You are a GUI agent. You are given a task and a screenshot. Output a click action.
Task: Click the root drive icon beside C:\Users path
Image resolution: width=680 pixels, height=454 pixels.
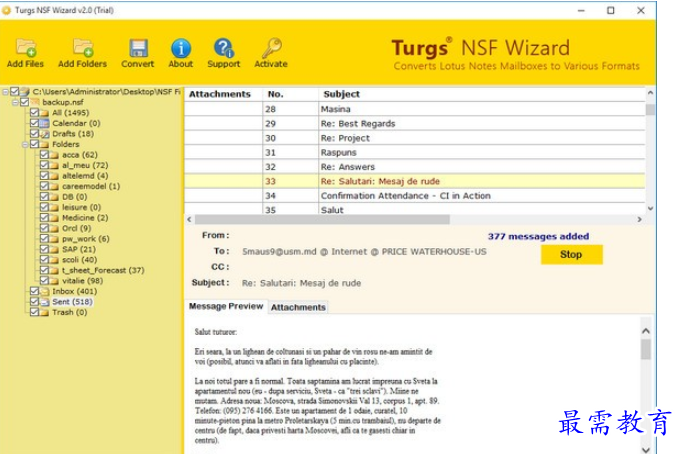click(x=25, y=91)
